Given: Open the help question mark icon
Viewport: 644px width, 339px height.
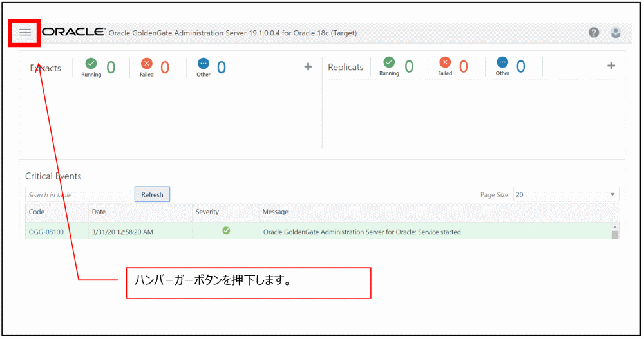Looking at the screenshot, I should coord(594,32).
